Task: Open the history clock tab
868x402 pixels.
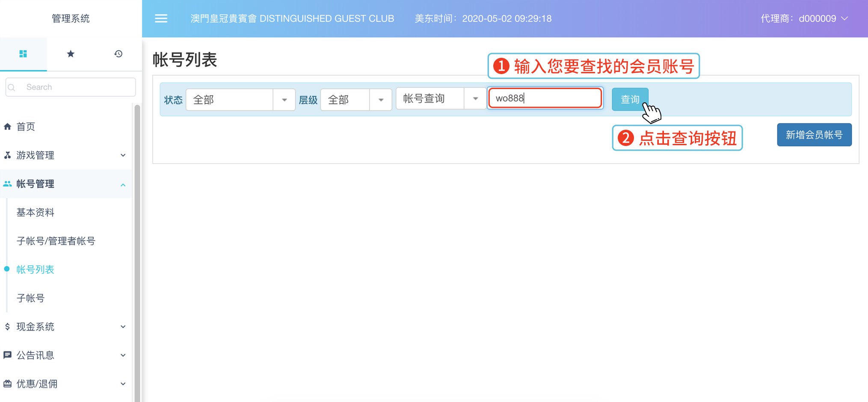Action: [118, 54]
